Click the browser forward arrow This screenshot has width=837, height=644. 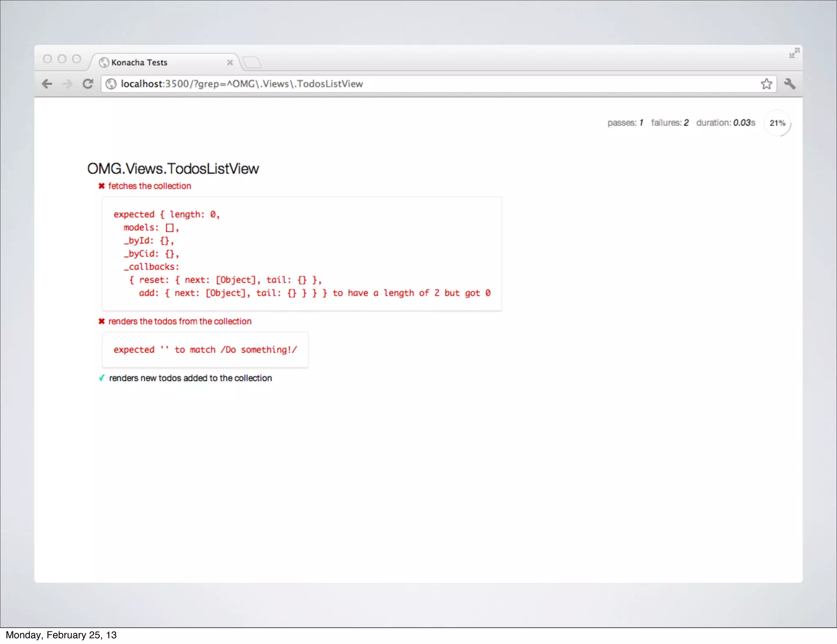[67, 84]
